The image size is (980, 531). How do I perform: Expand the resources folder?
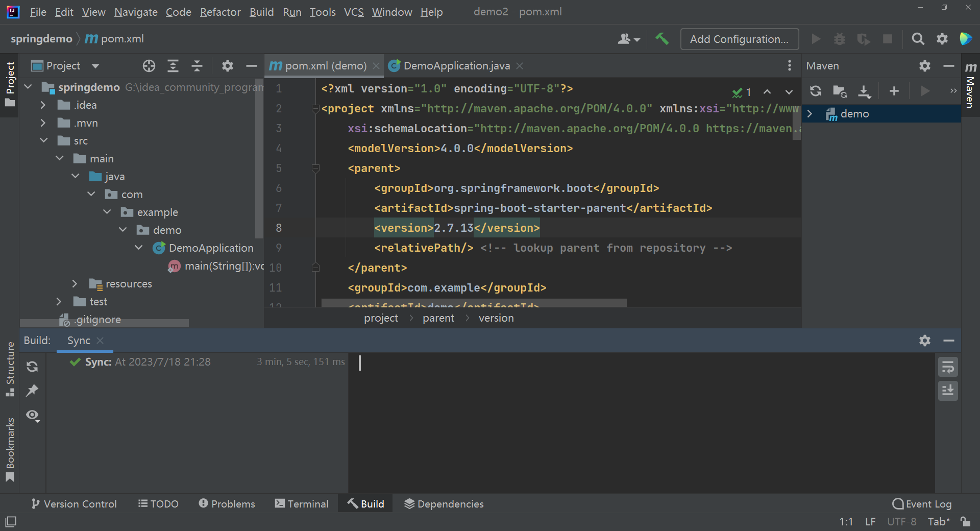coord(75,283)
